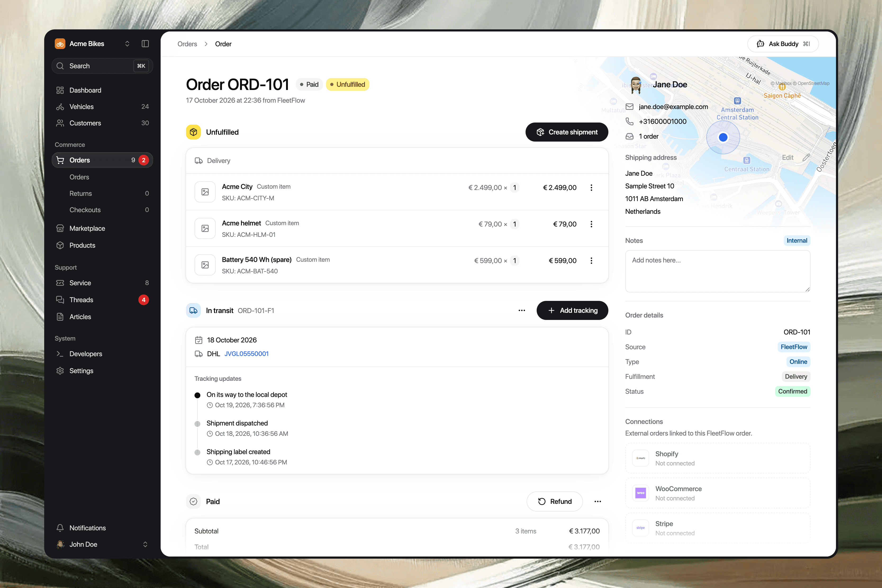Toggle the sidebar collapse icon
Screen dimensions: 882x588
click(x=145, y=44)
